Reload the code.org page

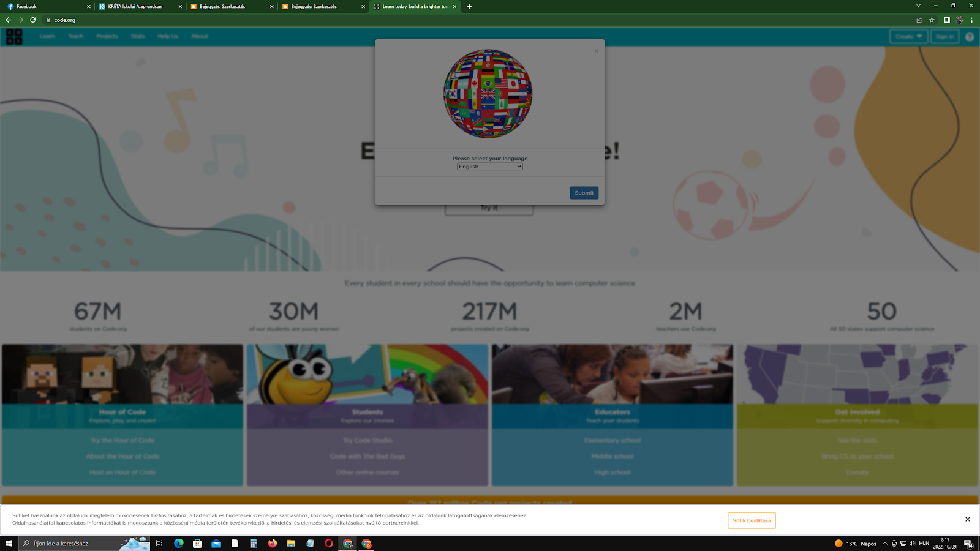click(x=33, y=20)
